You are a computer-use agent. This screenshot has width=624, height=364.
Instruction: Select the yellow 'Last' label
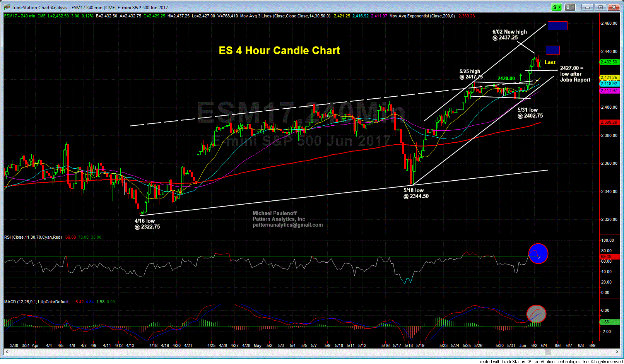(550, 62)
